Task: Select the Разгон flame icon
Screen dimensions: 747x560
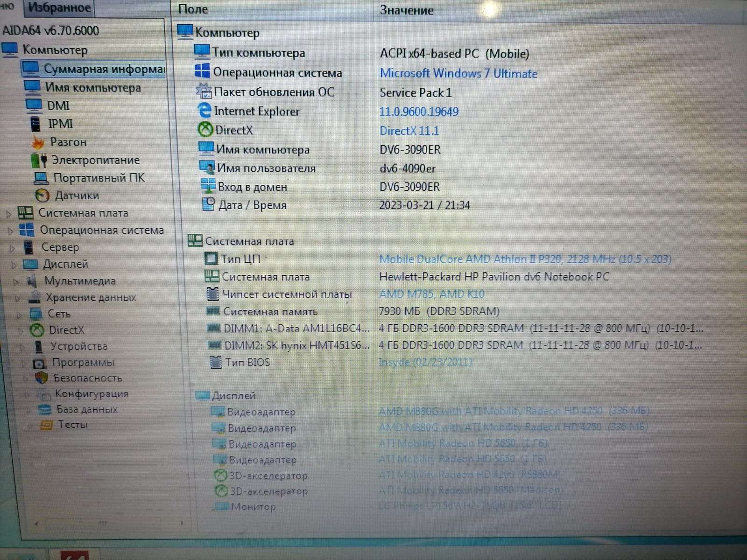Action: pos(38,142)
